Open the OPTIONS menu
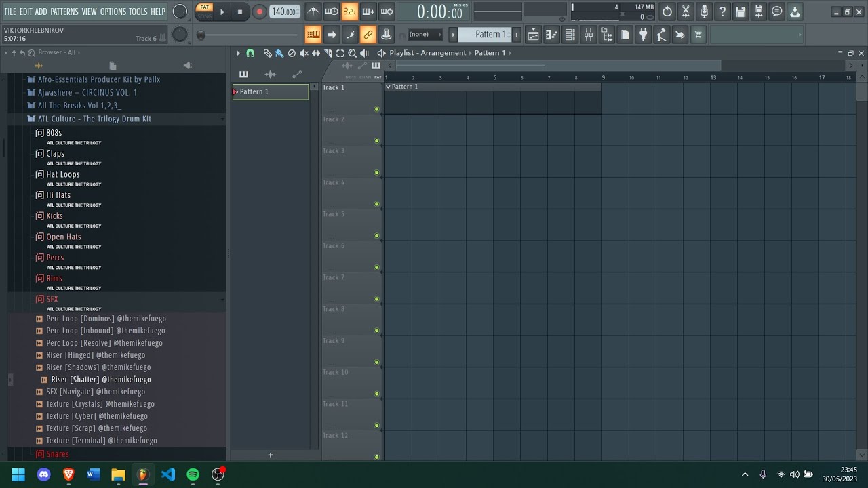 (113, 12)
